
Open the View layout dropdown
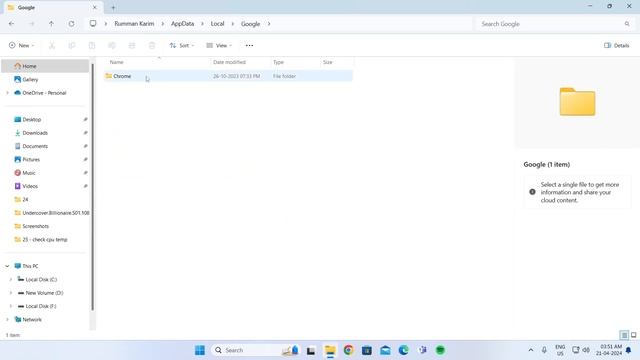point(219,45)
